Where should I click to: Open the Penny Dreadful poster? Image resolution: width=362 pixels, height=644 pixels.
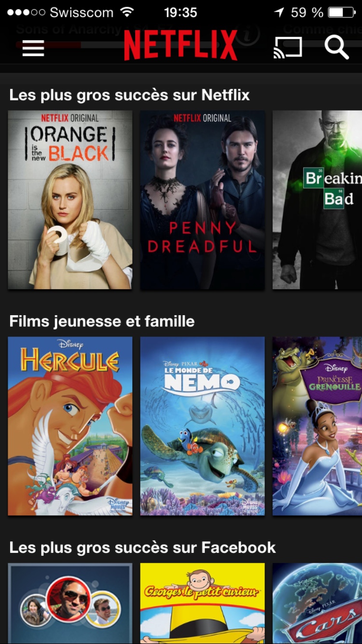tap(202, 200)
